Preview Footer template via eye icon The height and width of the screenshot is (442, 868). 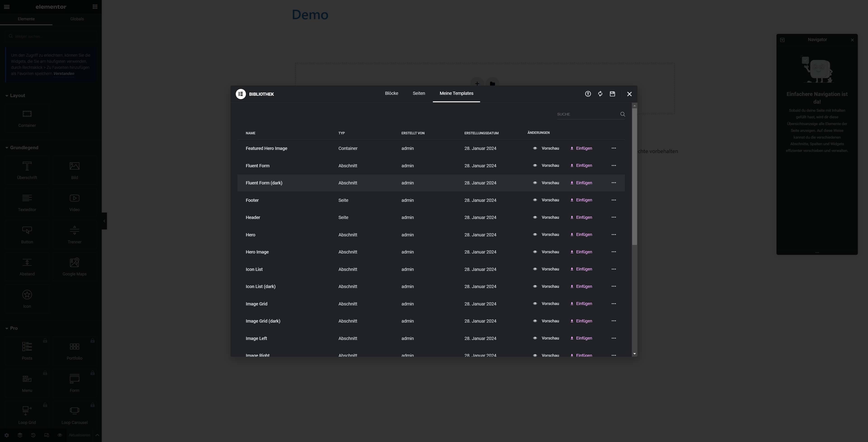click(535, 200)
